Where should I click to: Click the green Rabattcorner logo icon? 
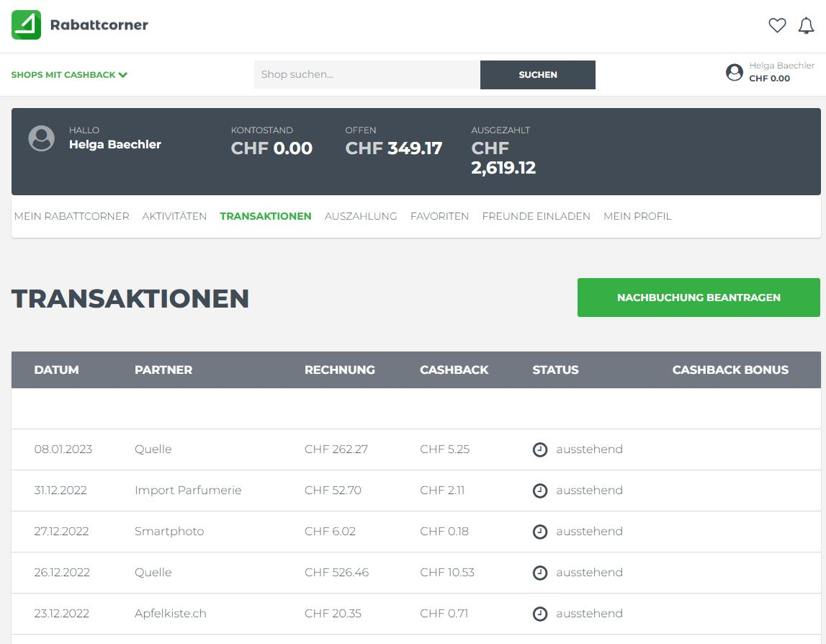26,24
